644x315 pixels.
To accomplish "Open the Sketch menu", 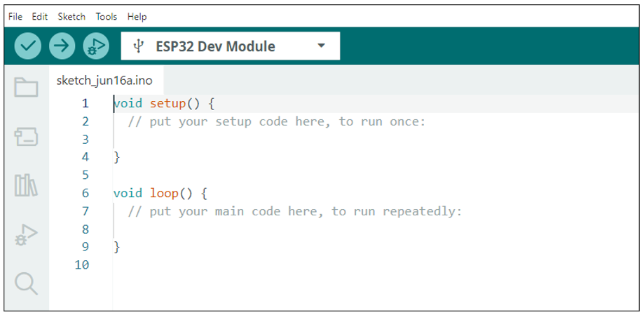I will 71,17.
